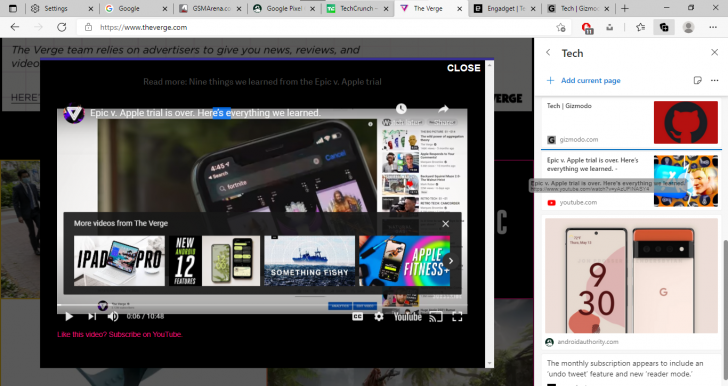This screenshot has width=728, height=386.
Task: Open the Tech | Gizmodo collection card
Action: [x=631, y=123]
